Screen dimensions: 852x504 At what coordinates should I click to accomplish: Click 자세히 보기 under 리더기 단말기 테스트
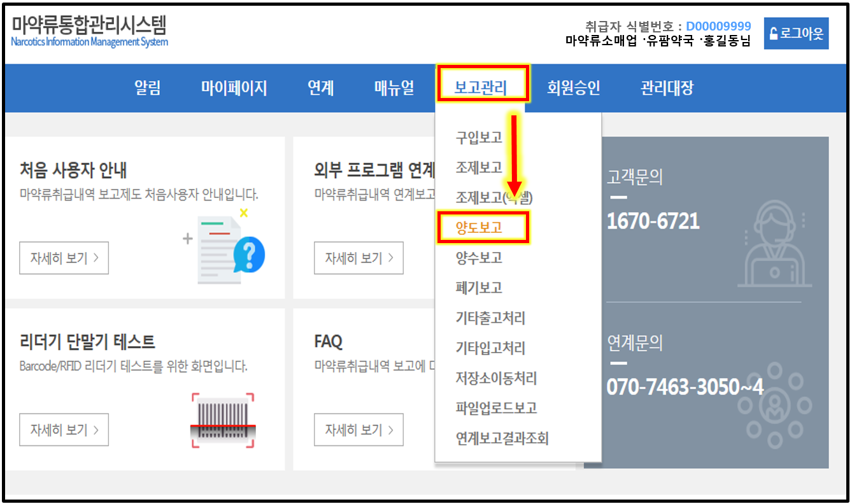(64, 430)
